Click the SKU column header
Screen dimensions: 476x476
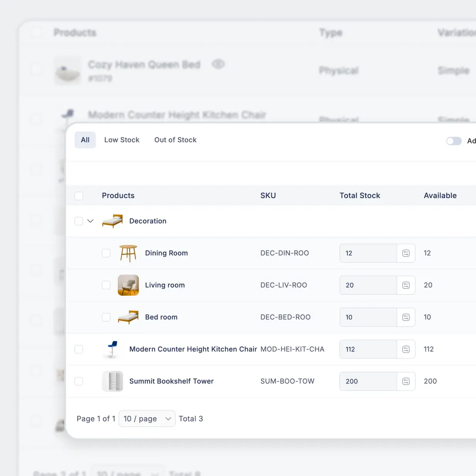click(268, 196)
